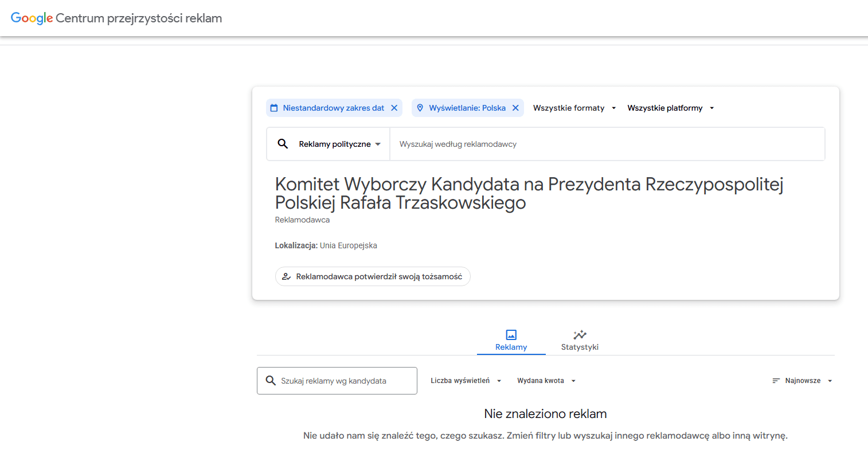Click the Zmień filtry explanation text
The image size is (868, 457).
pyautogui.click(x=545, y=436)
